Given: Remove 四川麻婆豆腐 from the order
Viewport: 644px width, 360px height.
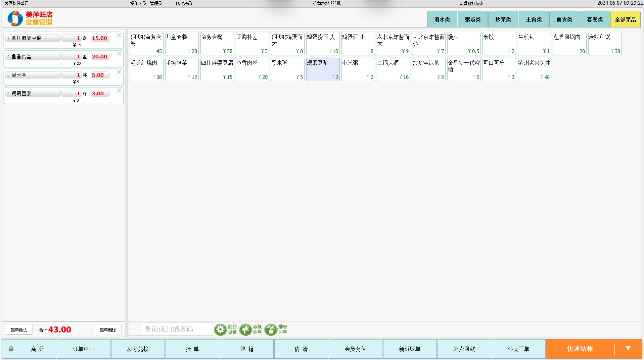Looking at the screenshot, I should click(119, 35).
